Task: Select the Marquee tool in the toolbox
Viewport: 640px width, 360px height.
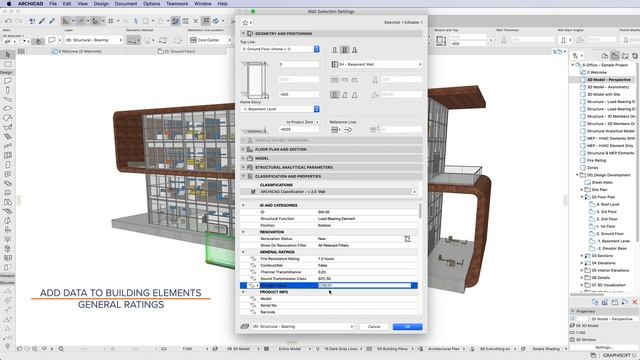Action: pyautogui.click(x=7, y=64)
